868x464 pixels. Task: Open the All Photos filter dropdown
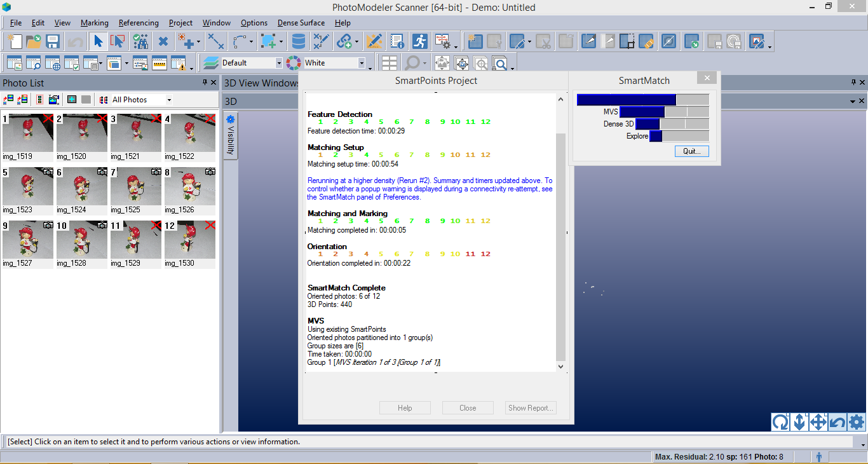[168, 100]
